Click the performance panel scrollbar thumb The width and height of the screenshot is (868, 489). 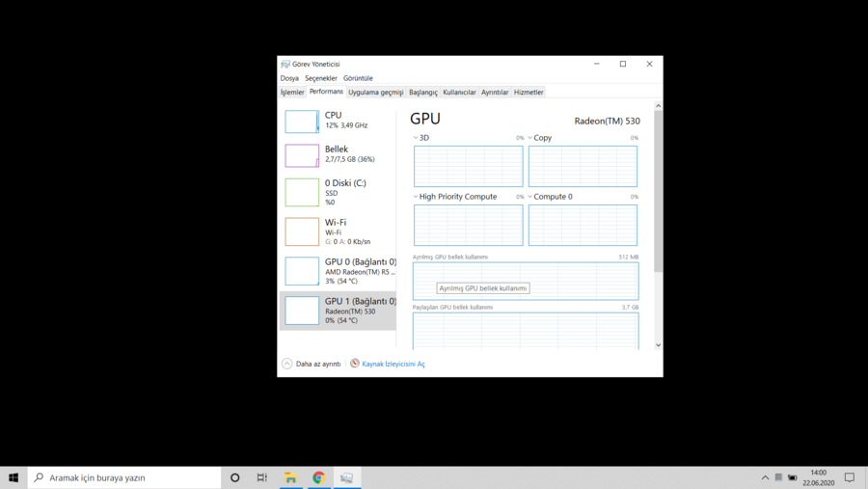[x=658, y=191]
